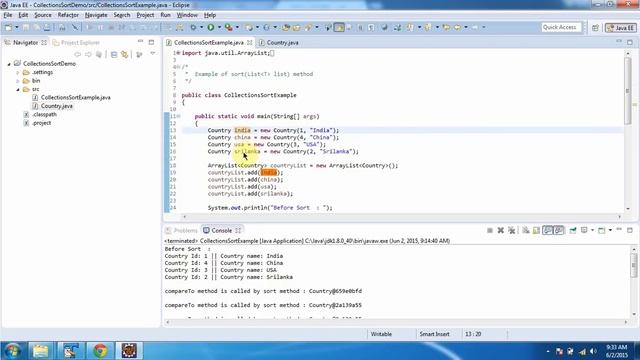Click the Open Perspective icon beside Java EE

click(595, 28)
